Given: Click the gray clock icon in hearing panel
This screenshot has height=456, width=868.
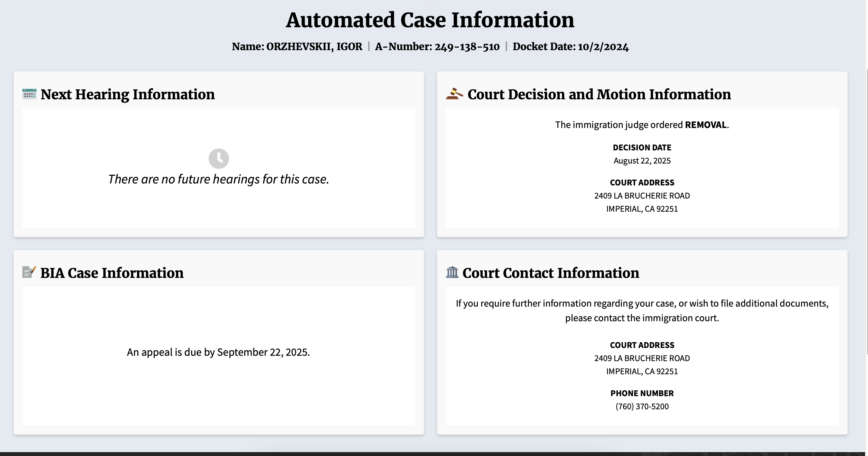Looking at the screenshot, I should coord(219,159).
